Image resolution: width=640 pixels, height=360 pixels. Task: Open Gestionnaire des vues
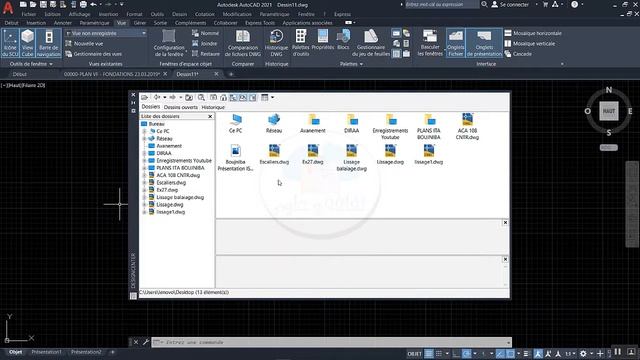pos(93,54)
